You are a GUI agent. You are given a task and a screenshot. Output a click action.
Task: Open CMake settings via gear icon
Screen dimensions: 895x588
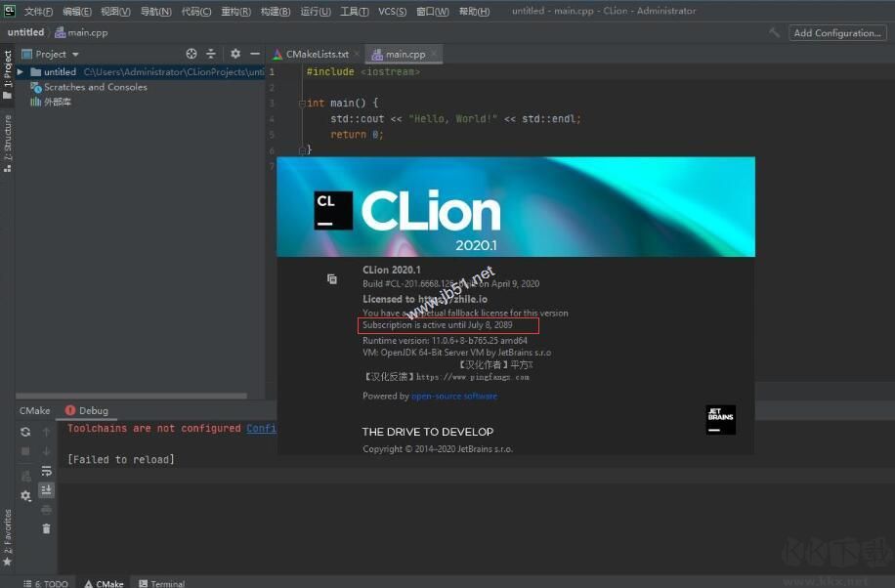point(24,496)
